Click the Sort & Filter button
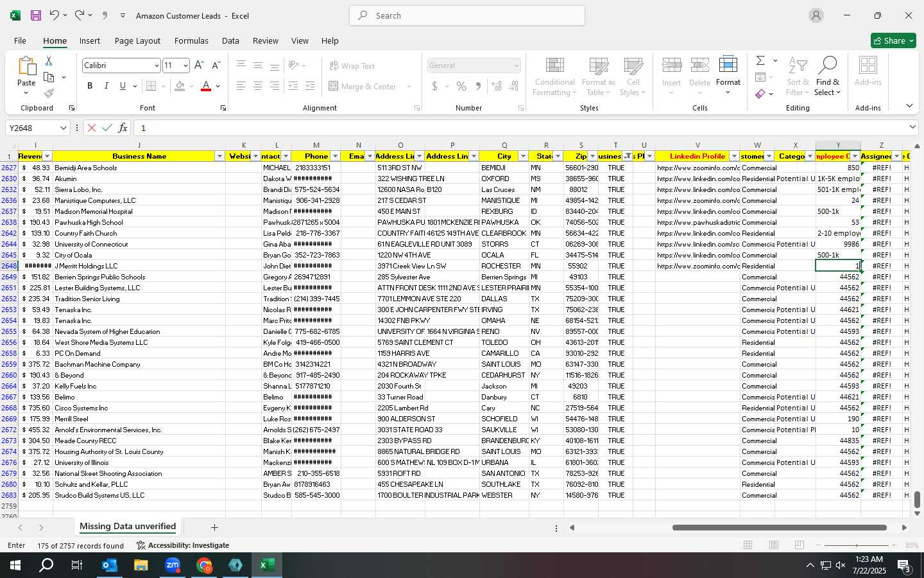Viewport: 924px width, 578px height. click(798, 77)
